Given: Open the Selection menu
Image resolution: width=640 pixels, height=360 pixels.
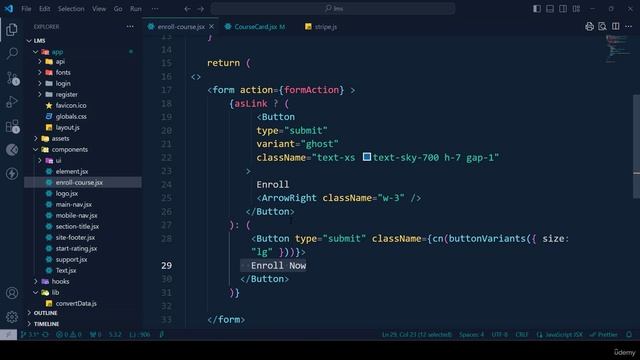Looking at the screenshot, I should click(x=71, y=9).
